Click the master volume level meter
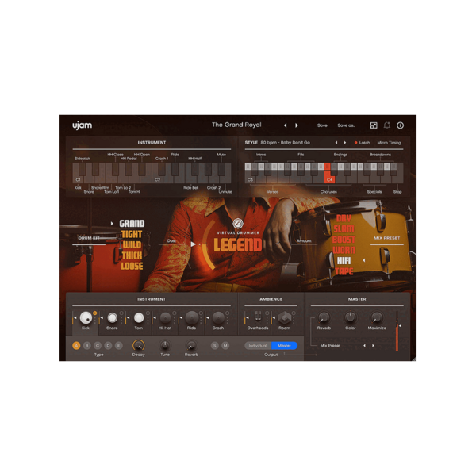This screenshot has width=476, height=476. (x=397, y=331)
